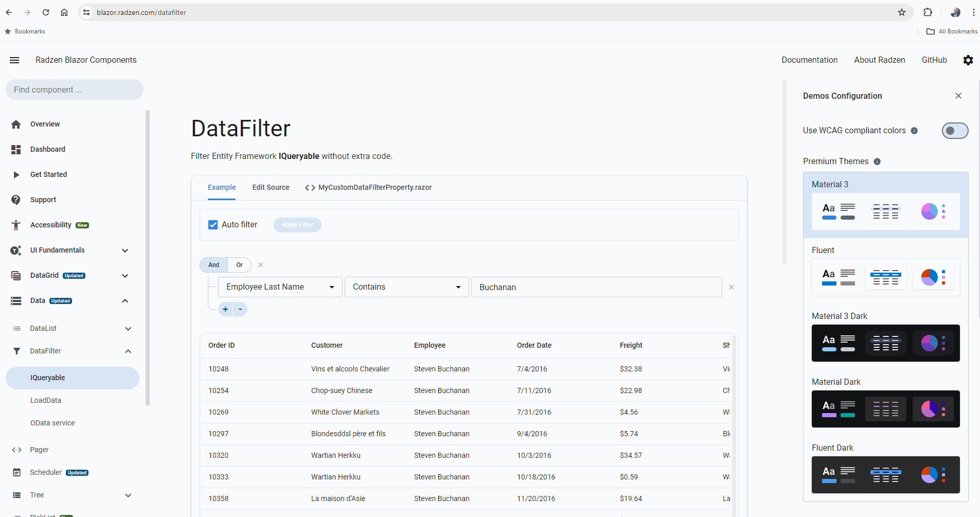Switch to the Edit Source tab

[x=271, y=187]
